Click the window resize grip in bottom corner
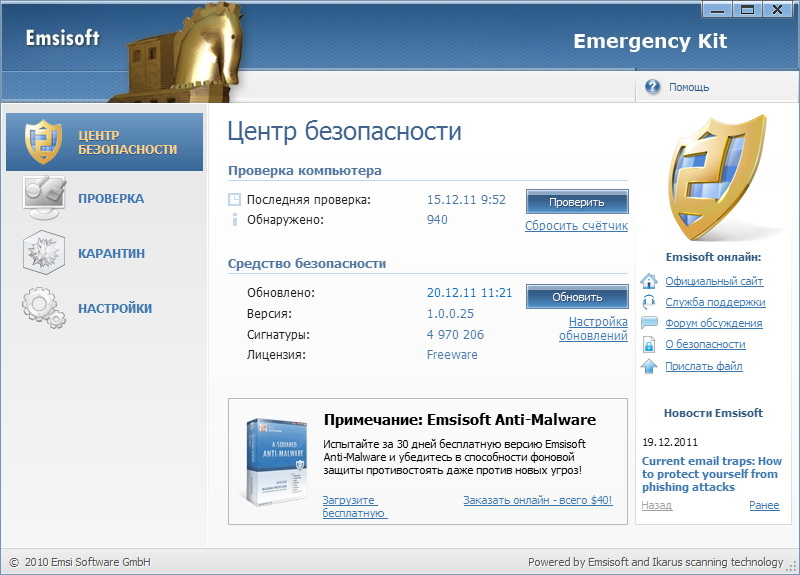Screen dimensions: 800x575 pyautogui.click(x=792, y=566)
